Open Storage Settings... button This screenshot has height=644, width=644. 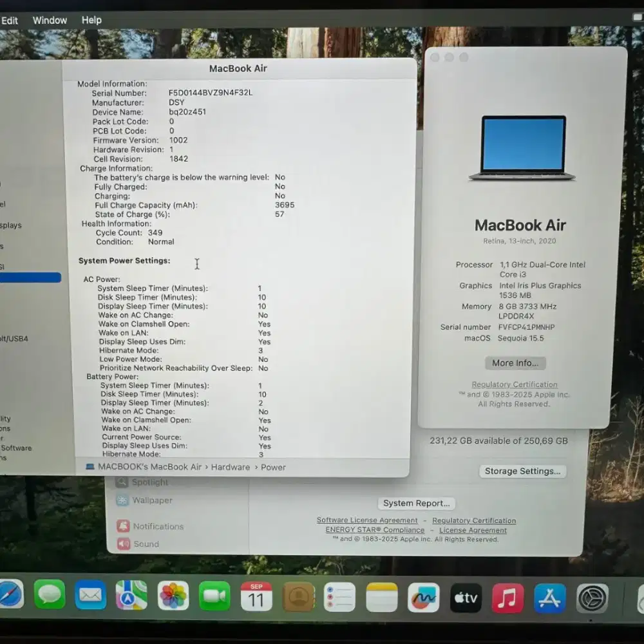pos(522,471)
